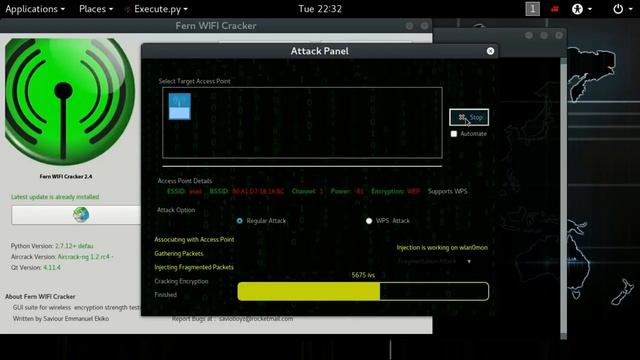Image resolution: width=640 pixels, height=360 pixels.
Task: Select the Regular Attack option
Action: click(240, 221)
